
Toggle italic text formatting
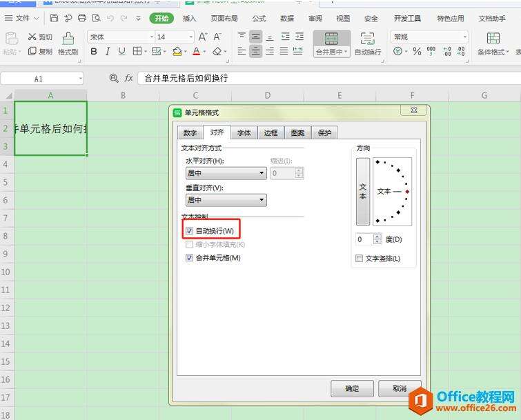(x=108, y=51)
